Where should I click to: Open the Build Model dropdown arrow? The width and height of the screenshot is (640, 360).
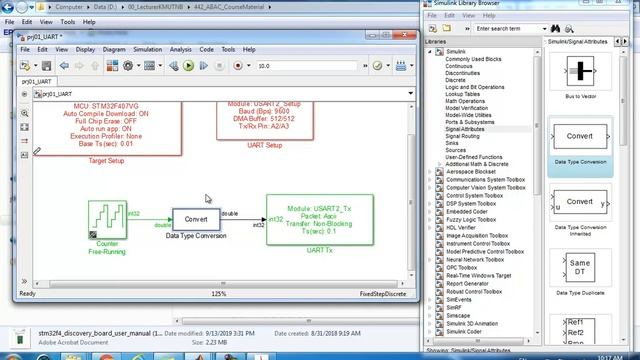coord(411,66)
